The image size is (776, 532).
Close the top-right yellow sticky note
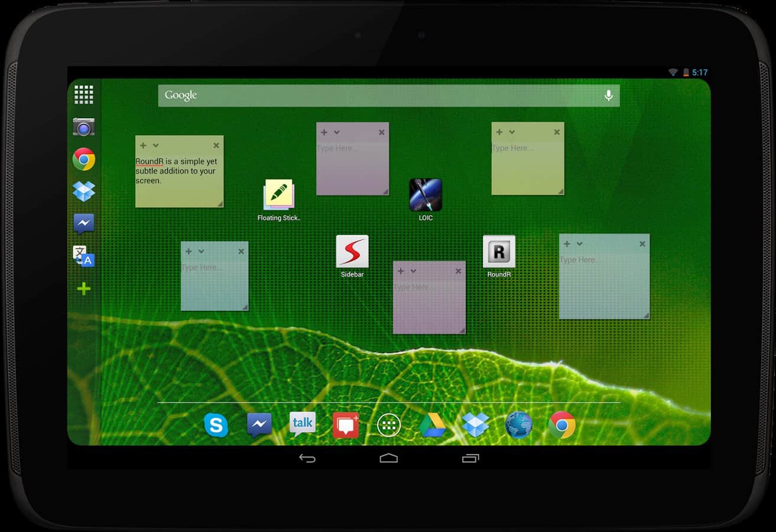point(557,132)
